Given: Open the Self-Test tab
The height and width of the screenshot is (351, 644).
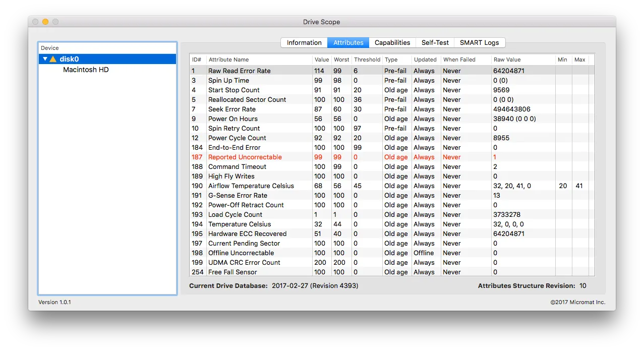Looking at the screenshot, I should (435, 42).
